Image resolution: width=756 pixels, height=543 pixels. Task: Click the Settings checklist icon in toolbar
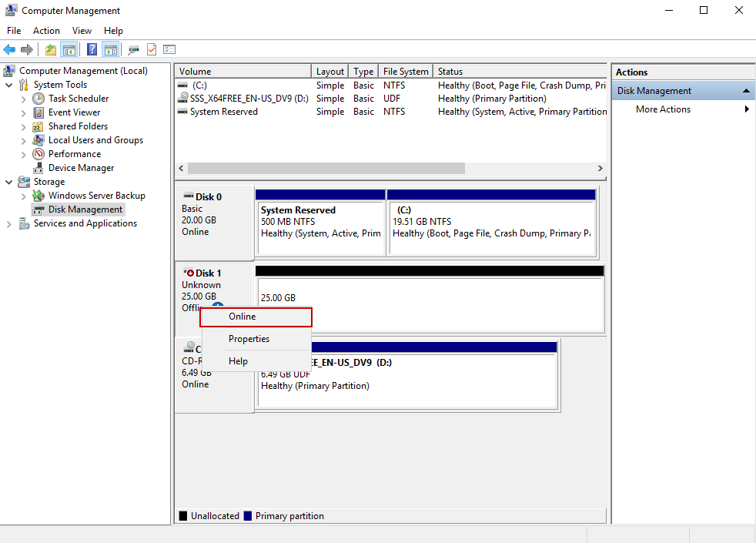(x=169, y=50)
